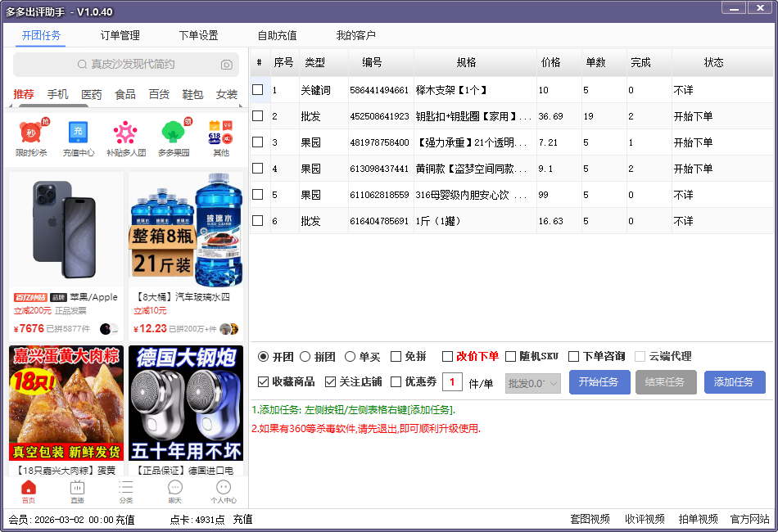Go to 首页 home in bottom navigation
The width and height of the screenshot is (778, 532).
pyautogui.click(x=29, y=490)
